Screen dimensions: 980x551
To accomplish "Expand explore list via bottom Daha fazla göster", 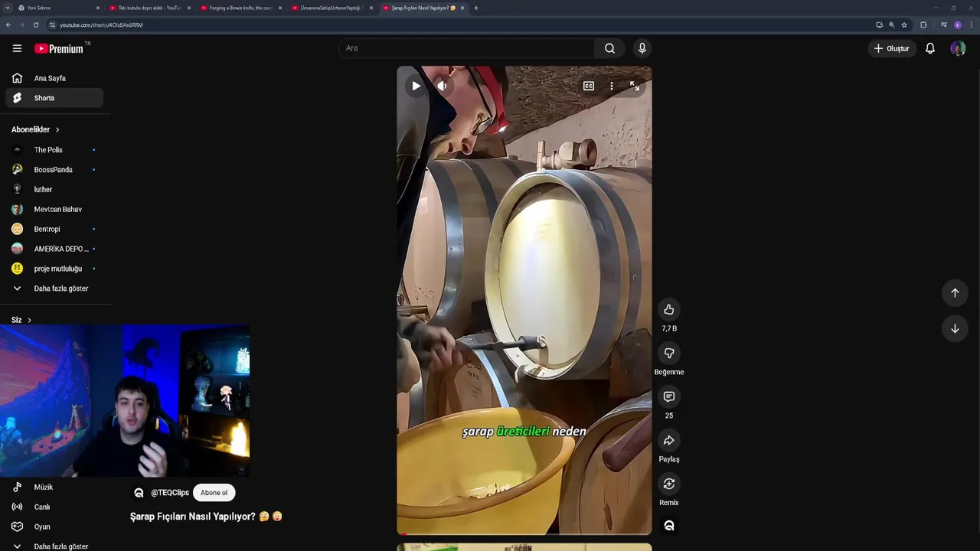I will point(54,546).
